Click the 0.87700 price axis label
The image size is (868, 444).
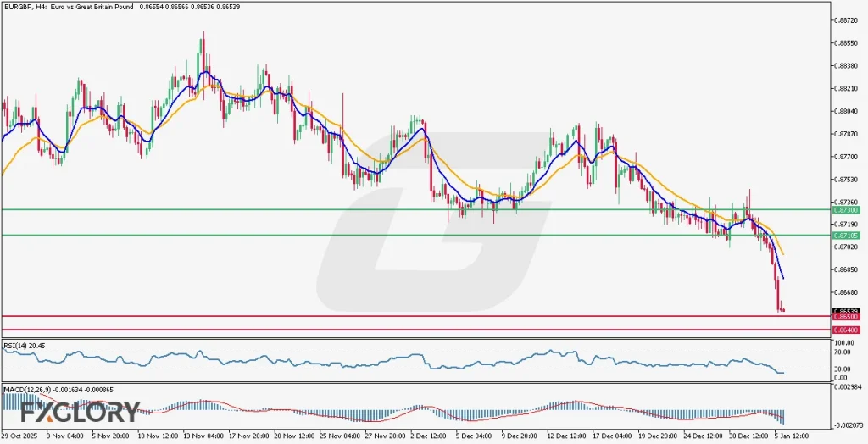(x=848, y=157)
